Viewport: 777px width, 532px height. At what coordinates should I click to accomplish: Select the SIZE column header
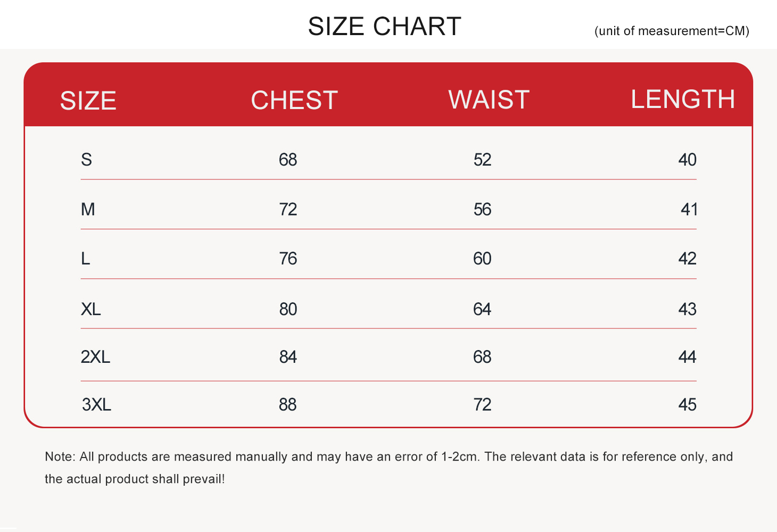tap(88, 101)
